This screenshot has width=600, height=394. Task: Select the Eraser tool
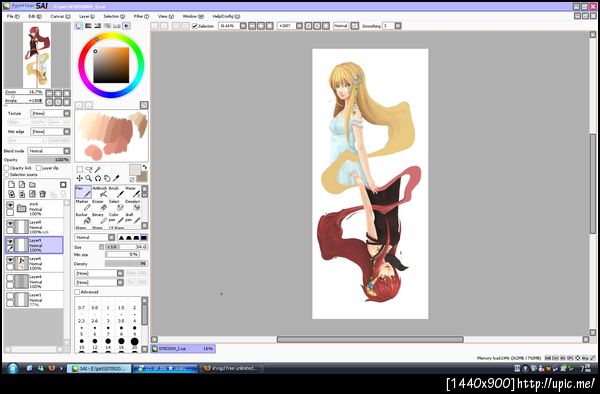(x=101, y=205)
